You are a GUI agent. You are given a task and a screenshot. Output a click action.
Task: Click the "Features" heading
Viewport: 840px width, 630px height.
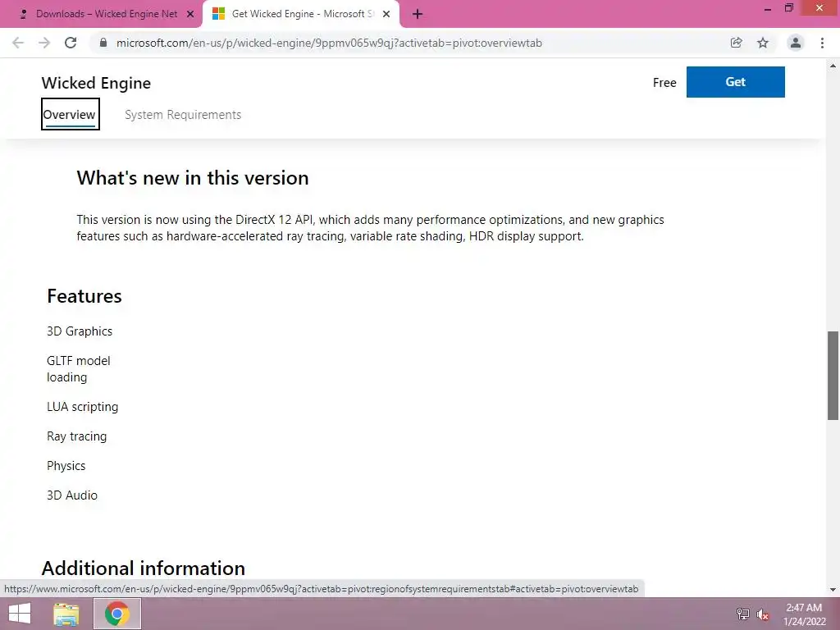point(84,296)
